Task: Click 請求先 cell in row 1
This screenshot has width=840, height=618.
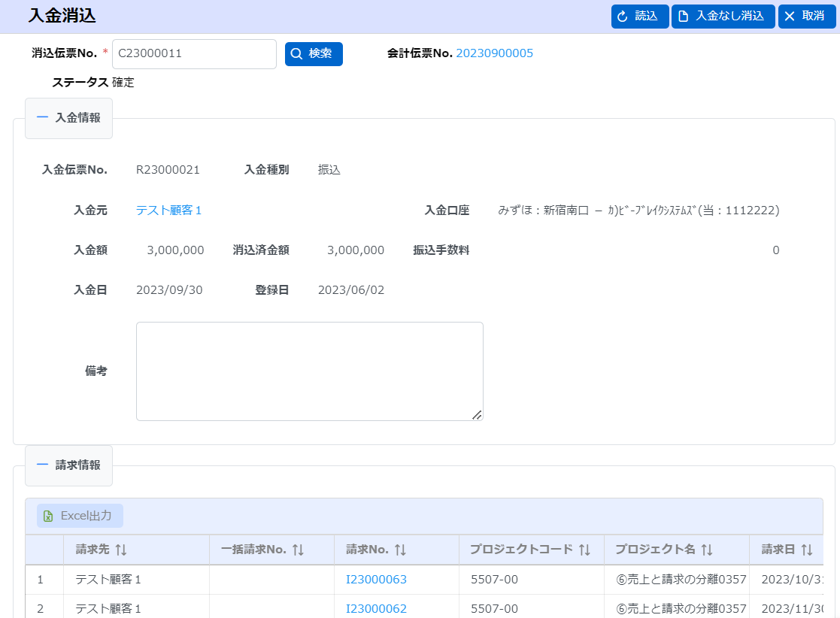Action: tap(136, 580)
